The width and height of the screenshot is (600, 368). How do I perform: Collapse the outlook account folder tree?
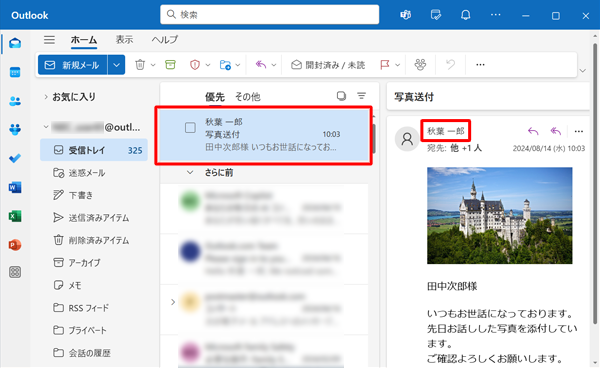point(46,127)
